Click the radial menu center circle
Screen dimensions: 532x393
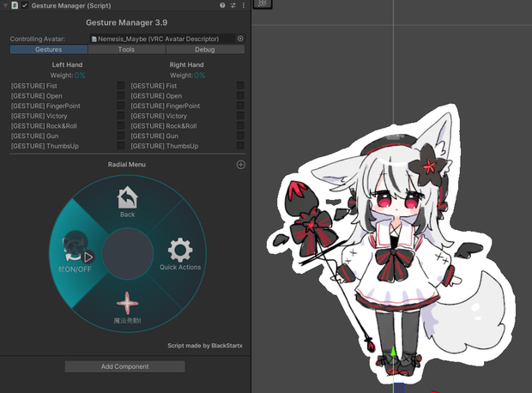point(128,253)
